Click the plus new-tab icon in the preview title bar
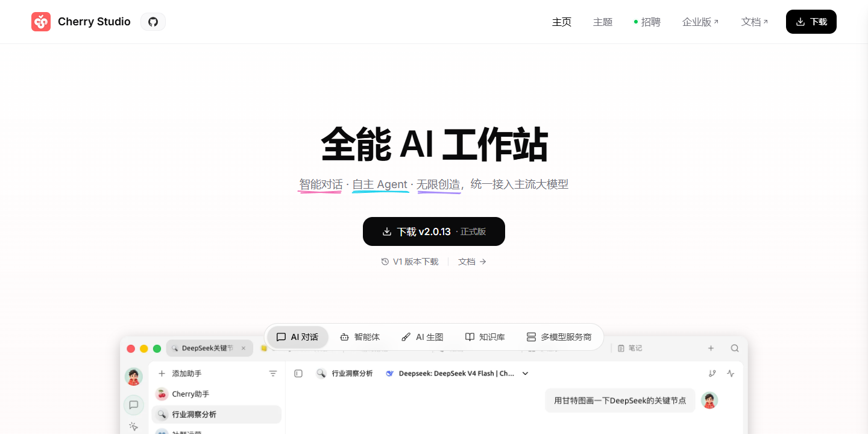 point(711,348)
